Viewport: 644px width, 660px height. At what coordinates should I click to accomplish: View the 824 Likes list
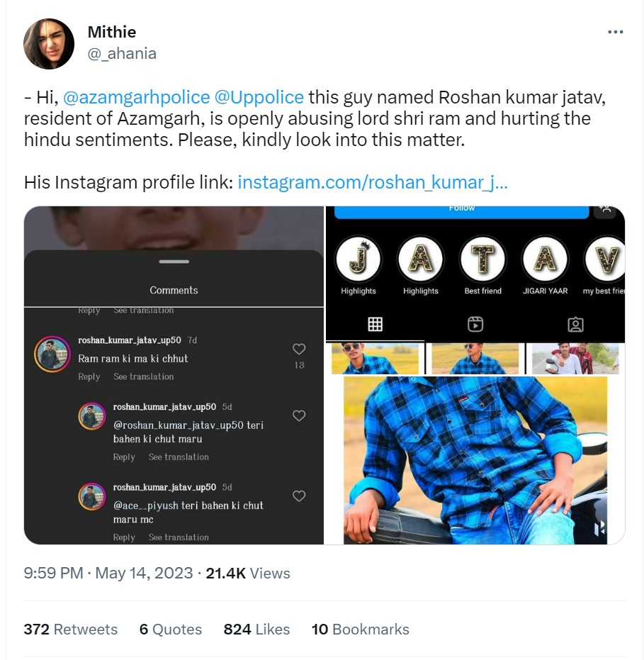click(x=256, y=630)
